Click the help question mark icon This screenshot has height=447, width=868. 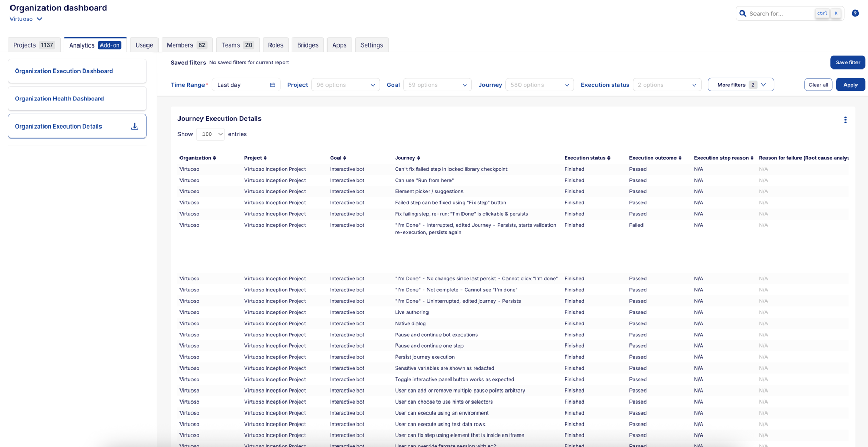[855, 14]
